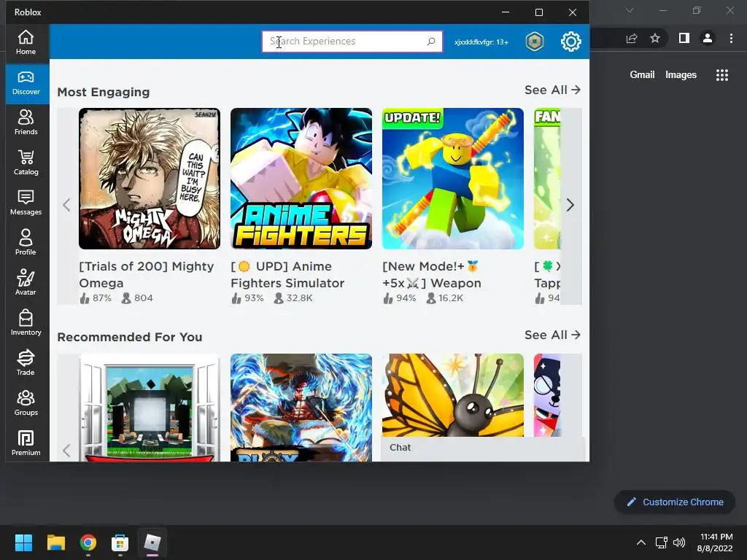Open Chrome tab search chevron
This screenshot has width=747, height=560.
pyautogui.click(x=630, y=10)
